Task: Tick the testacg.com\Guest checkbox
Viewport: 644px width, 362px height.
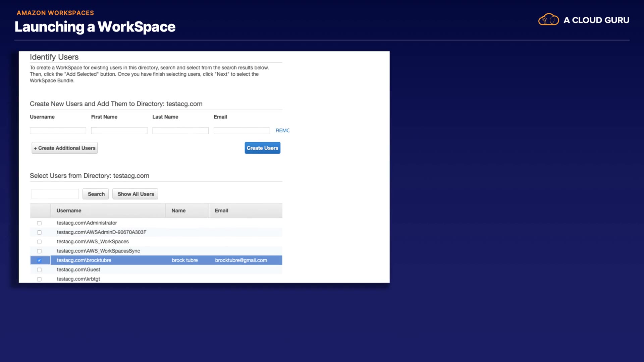Action: [39, 270]
